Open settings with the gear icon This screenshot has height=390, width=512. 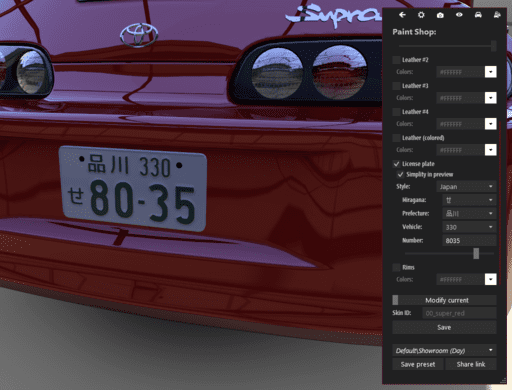click(421, 15)
